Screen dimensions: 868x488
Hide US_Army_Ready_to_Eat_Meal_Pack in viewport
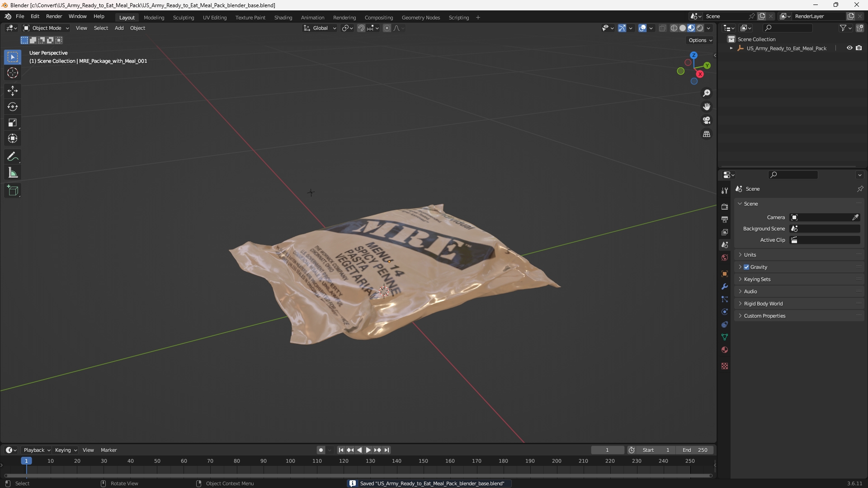(849, 48)
